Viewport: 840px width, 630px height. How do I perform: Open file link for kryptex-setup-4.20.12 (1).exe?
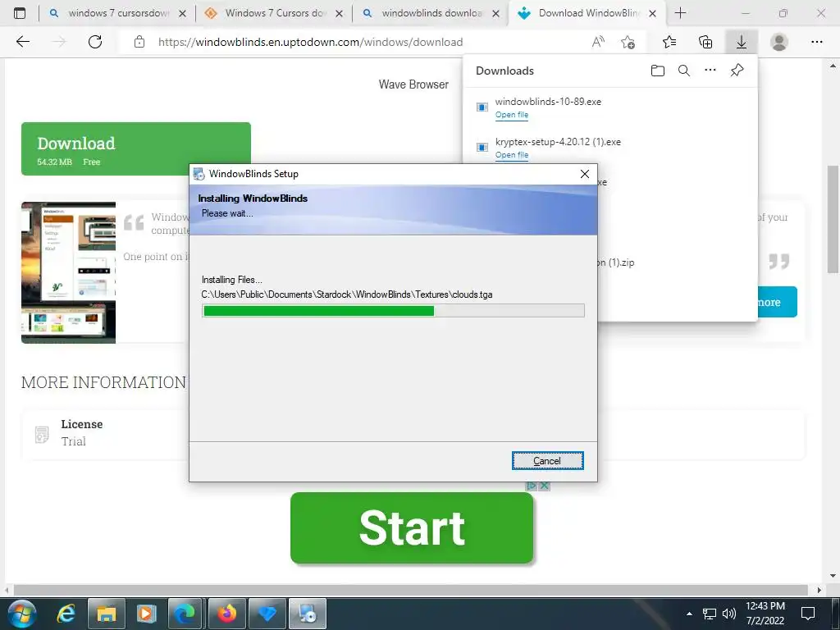coord(512,155)
